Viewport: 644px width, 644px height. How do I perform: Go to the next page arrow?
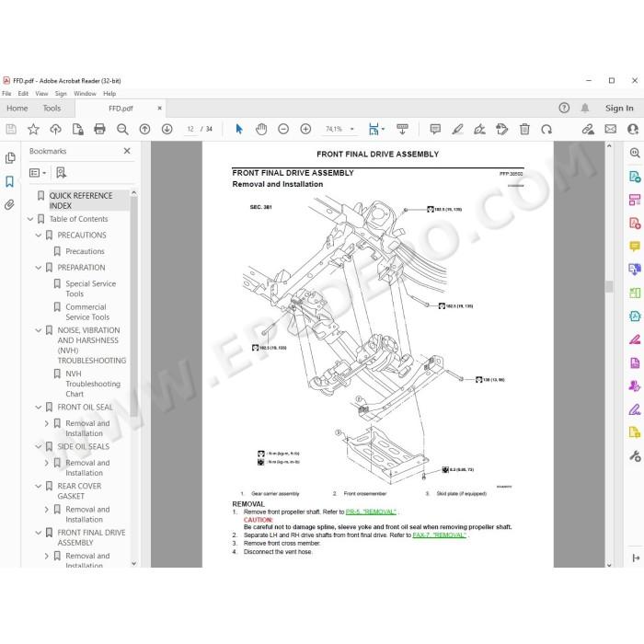pyautogui.click(x=167, y=129)
